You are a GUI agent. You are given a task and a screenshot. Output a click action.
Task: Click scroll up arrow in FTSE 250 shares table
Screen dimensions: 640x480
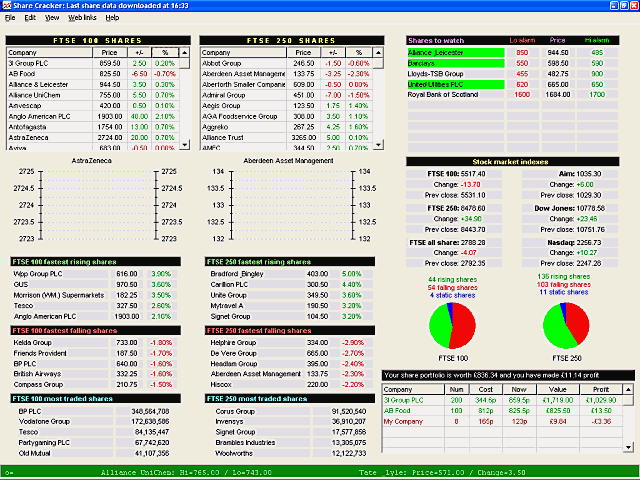coord(378,53)
